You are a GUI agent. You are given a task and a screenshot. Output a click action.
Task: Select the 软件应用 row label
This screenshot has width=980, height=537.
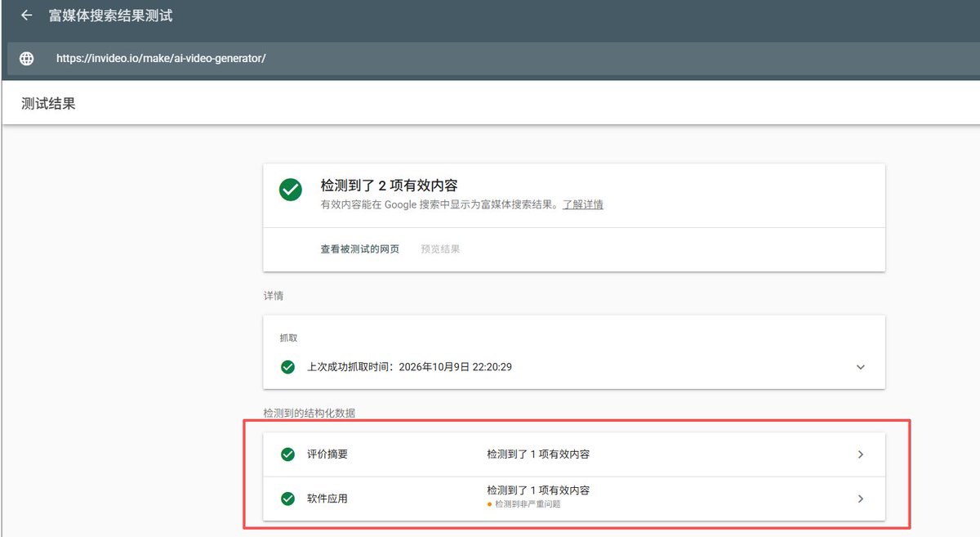tap(327, 499)
